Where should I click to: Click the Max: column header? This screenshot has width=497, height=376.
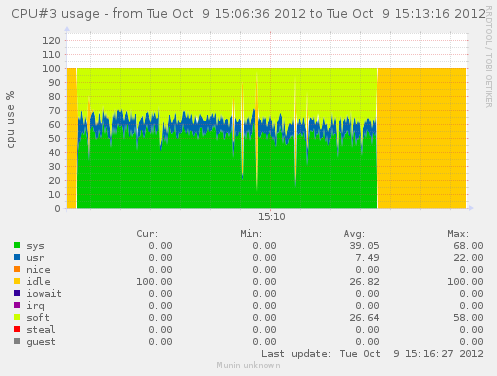[458, 234]
